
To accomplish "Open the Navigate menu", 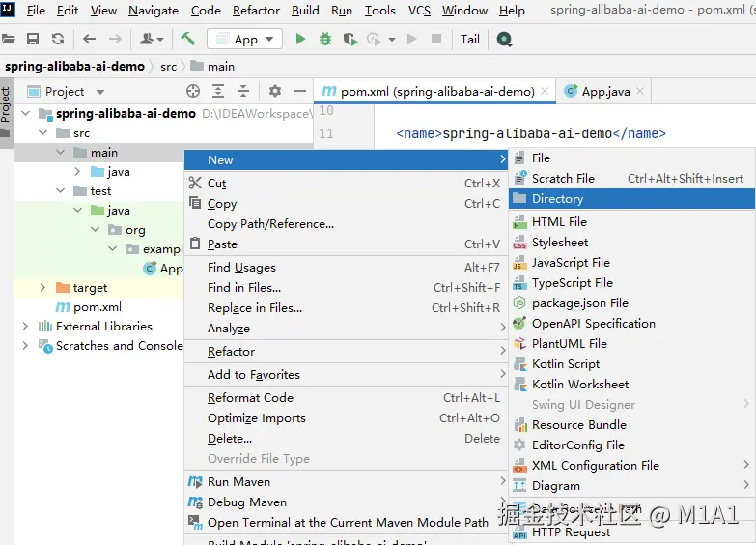I will tap(154, 10).
